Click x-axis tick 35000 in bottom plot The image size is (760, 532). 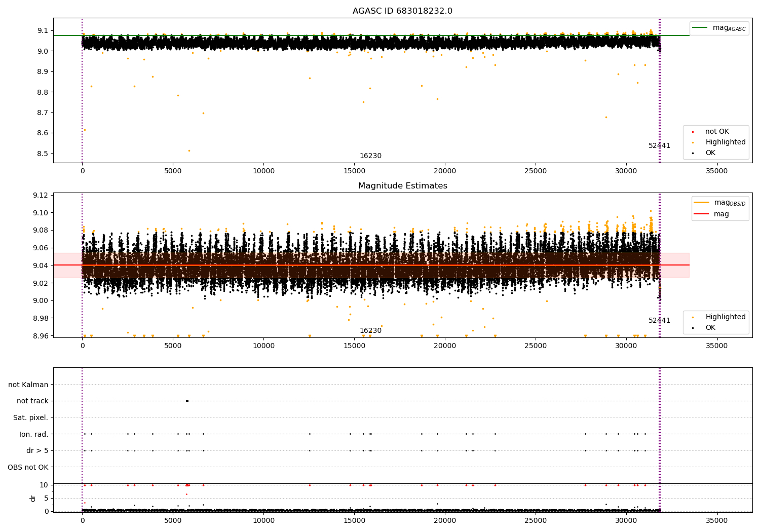click(x=716, y=521)
